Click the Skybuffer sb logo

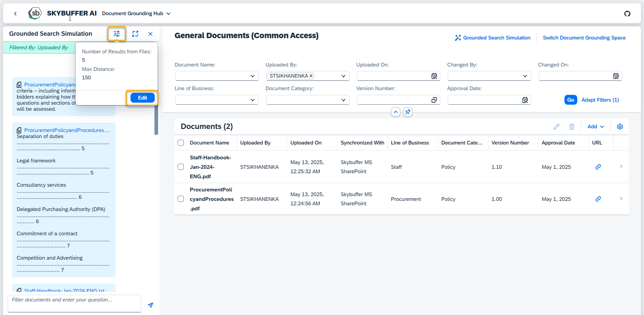pos(35,14)
